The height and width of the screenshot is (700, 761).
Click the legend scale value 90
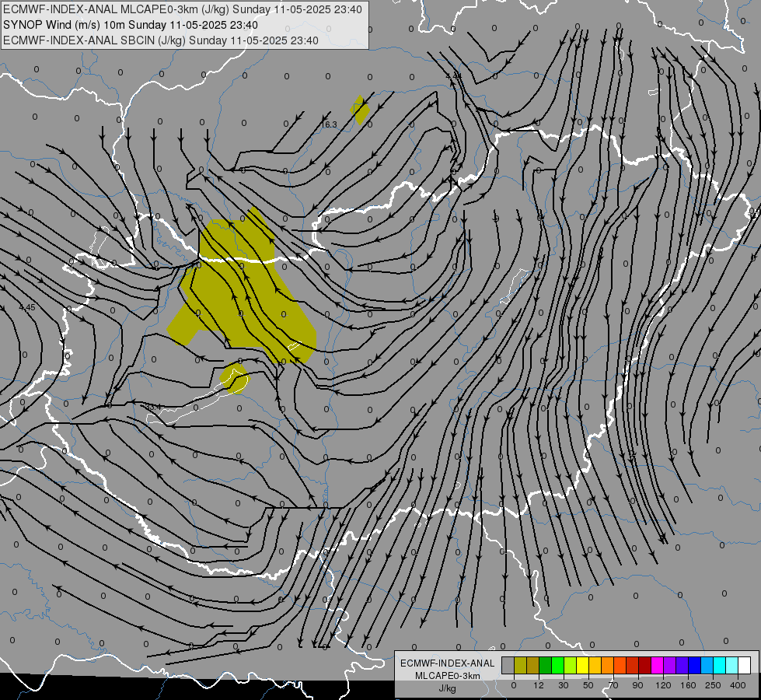pos(637,685)
